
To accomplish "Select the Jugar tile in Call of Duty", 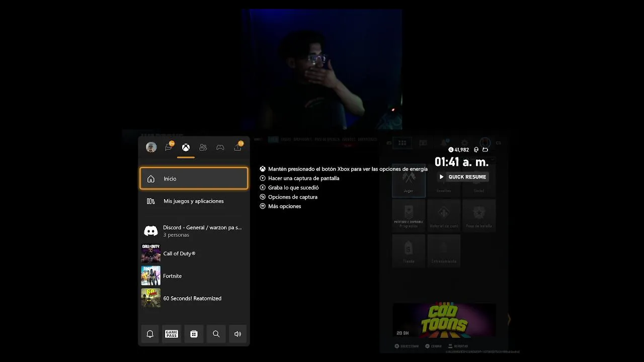I will 409,180.
